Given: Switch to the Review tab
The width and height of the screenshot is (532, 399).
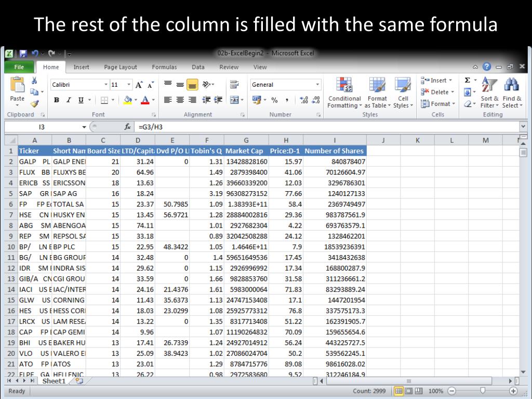Looking at the screenshot, I should click(x=229, y=67).
